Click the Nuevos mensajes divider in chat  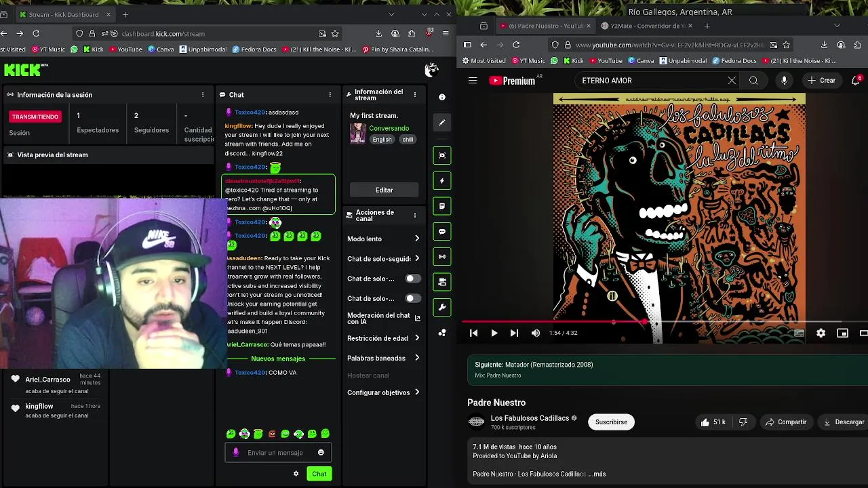pos(279,359)
